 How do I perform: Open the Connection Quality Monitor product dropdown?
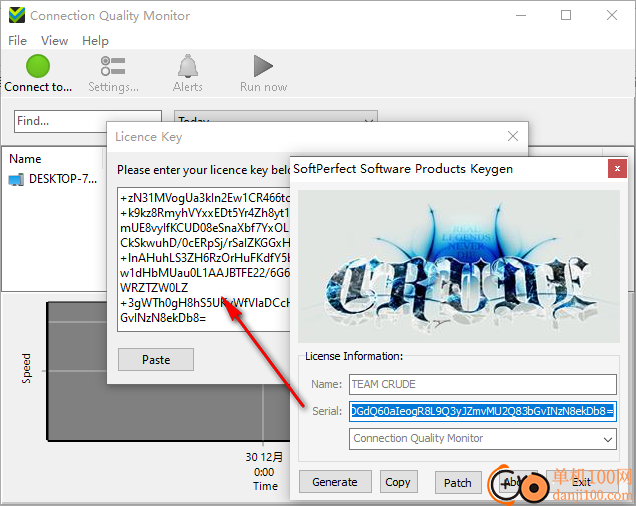(483, 439)
